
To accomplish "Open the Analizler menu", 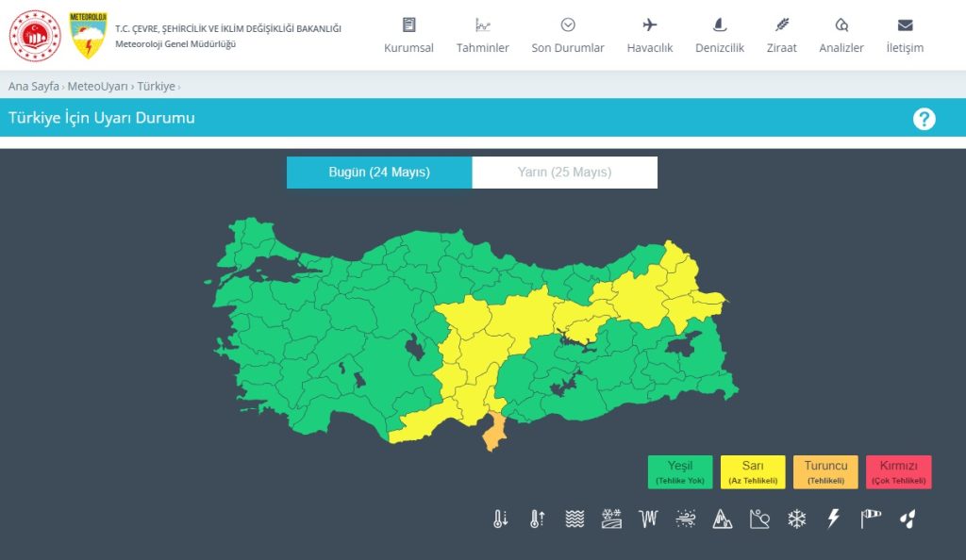I will click(841, 36).
